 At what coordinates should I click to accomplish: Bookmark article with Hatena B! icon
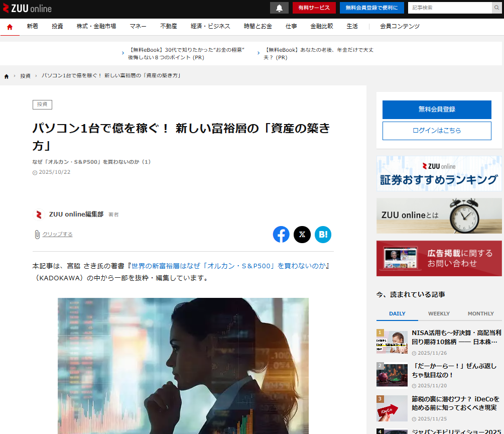(x=323, y=234)
